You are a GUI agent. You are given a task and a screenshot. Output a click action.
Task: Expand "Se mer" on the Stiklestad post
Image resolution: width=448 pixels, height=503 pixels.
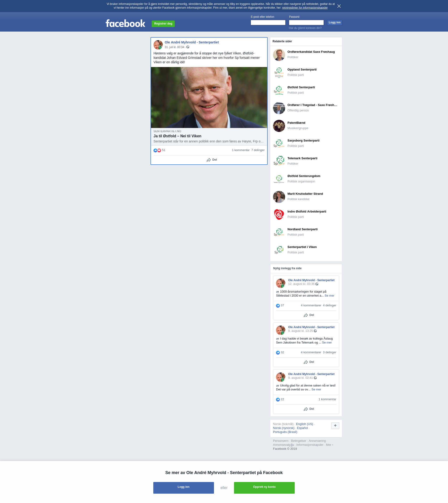pyautogui.click(x=329, y=295)
